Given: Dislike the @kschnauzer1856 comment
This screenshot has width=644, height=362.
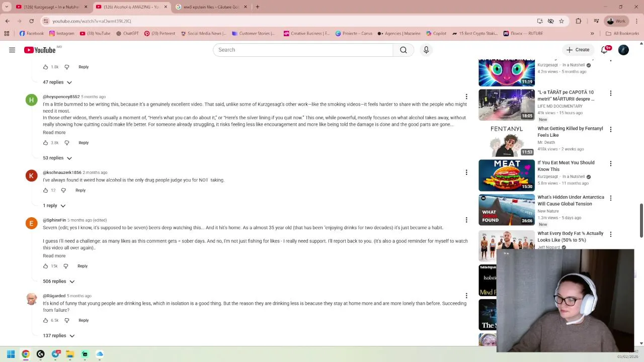Looking at the screenshot, I should [x=63, y=191].
